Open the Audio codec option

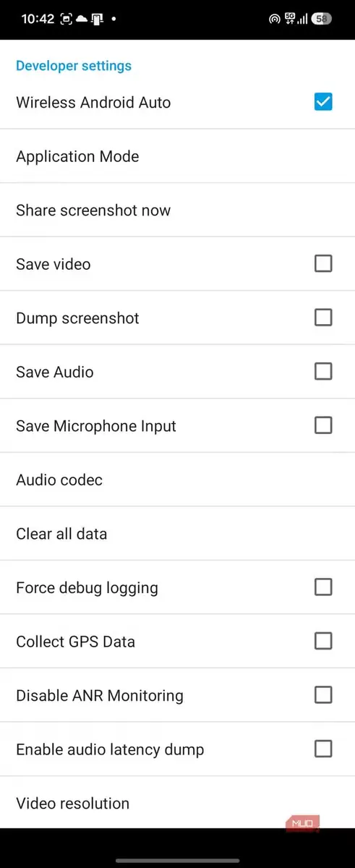[x=177, y=480]
